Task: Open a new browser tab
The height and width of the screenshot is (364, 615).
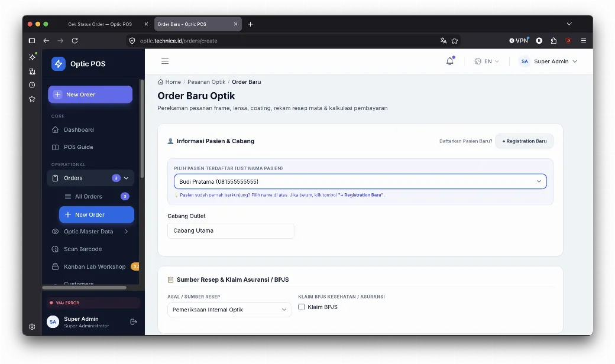Action: (251, 24)
